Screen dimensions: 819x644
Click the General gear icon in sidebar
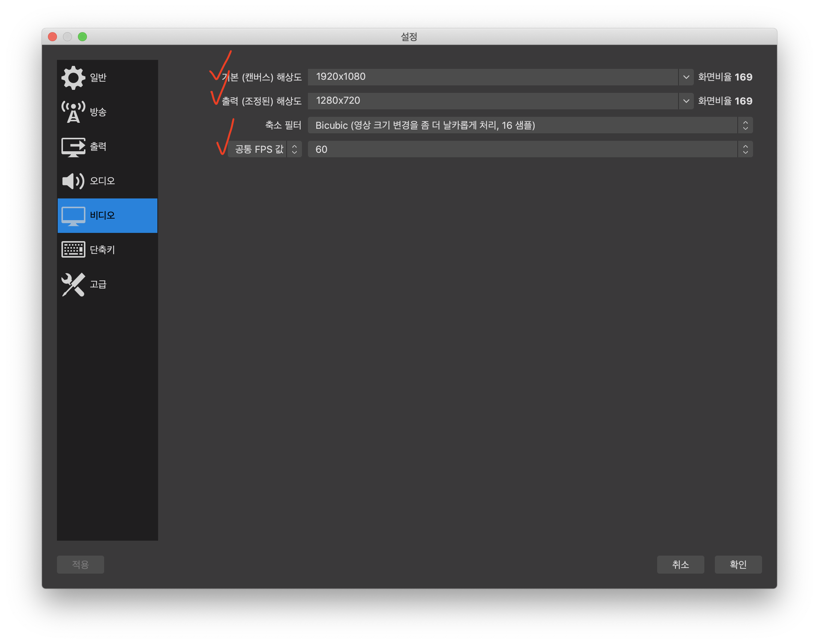tap(73, 78)
